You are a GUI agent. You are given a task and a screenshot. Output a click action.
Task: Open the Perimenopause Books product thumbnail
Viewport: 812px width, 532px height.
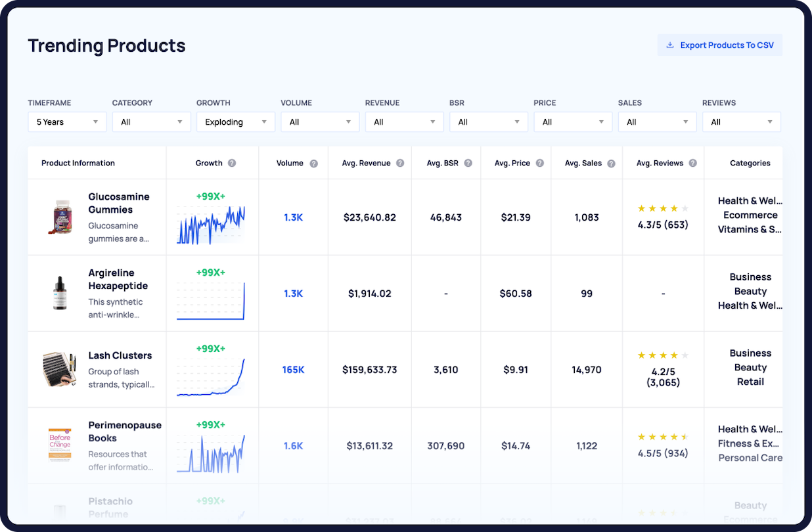point(60,445)
